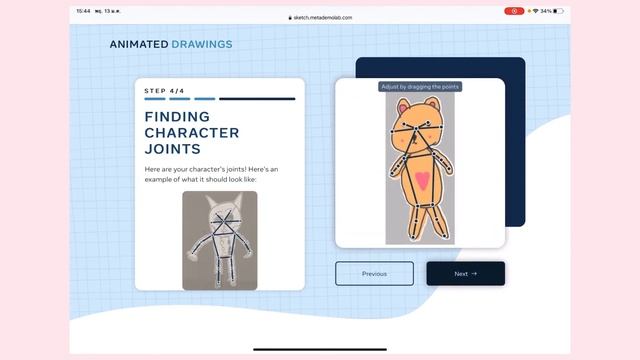Tap the battery status icon

coord(558,11)
